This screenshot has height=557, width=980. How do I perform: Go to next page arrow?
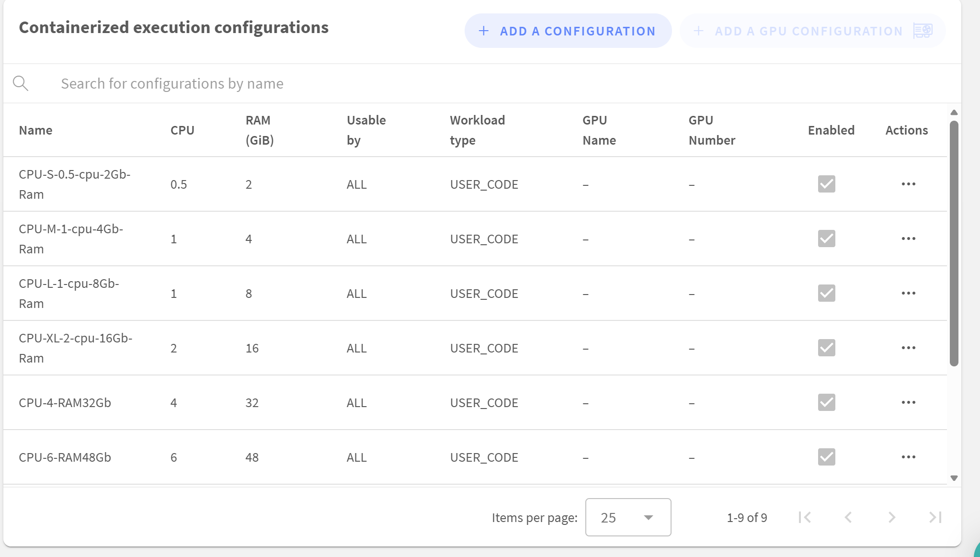point(891,517)
